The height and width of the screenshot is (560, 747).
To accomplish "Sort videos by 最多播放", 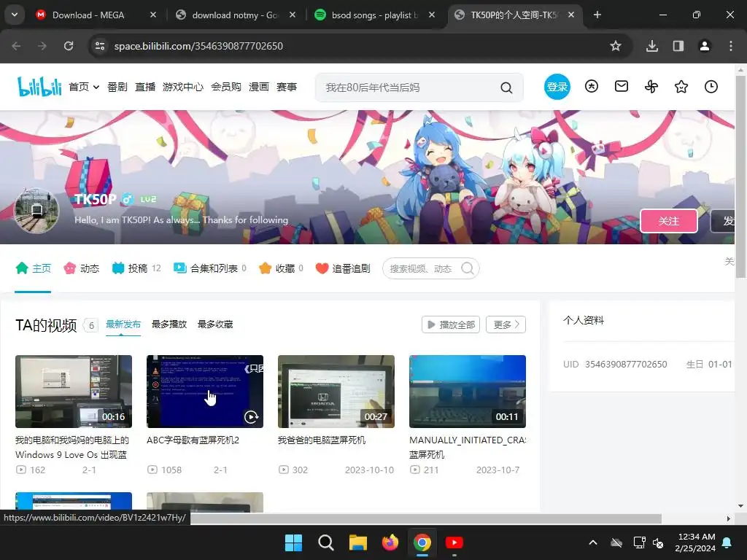I will [169, 324].
